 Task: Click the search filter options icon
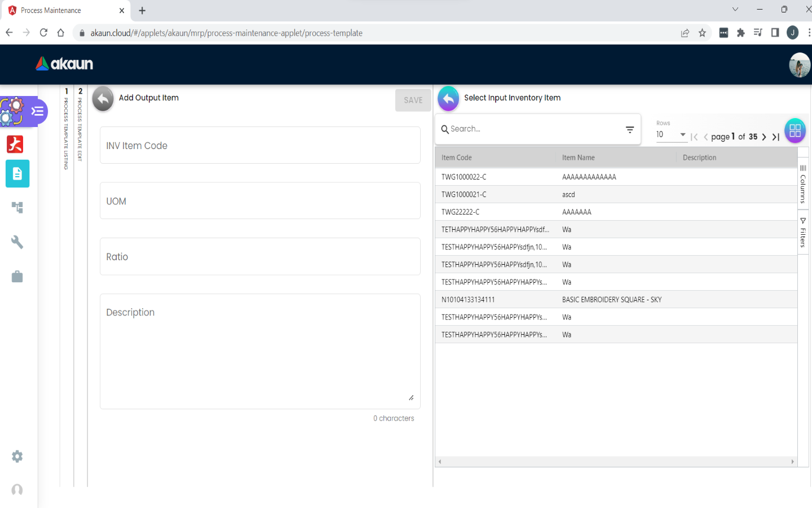629,130
